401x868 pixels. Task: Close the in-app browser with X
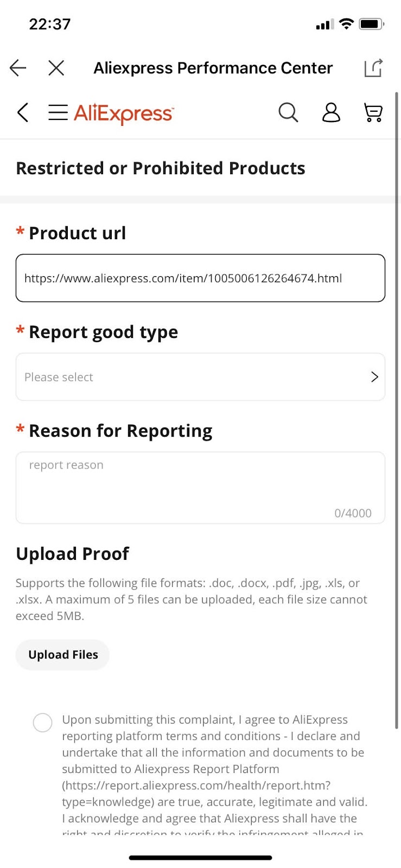pyautogui.click(x=56, y=68)
